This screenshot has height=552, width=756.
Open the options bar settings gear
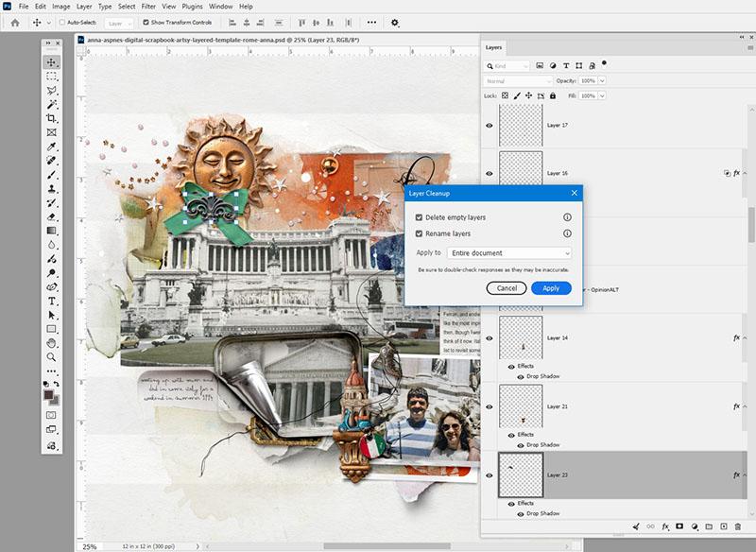(x=394, y=23)
